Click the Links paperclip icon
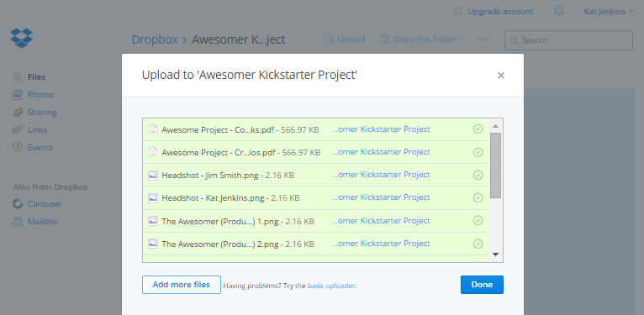Screen dimensions: 644x315 (x=18, y=129)
